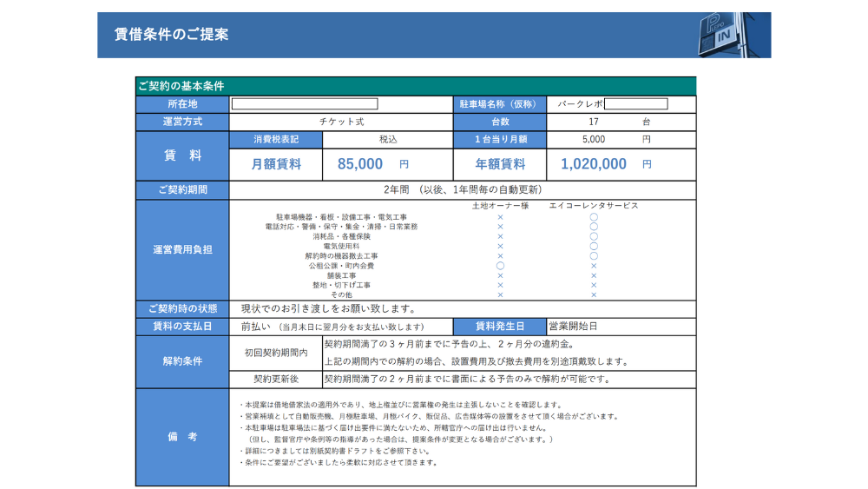Click the 駐車場機器・看板・設備工事・電気工事 row text
The image size is (868, 489).
click(x=341, y=217)
